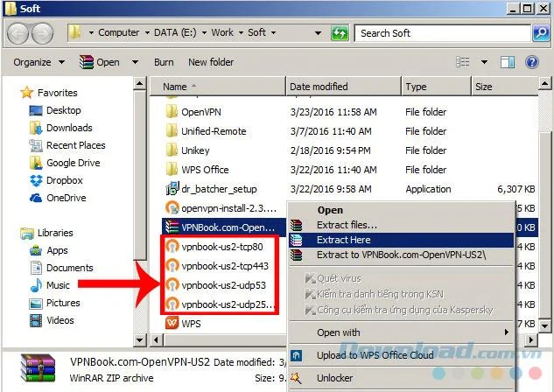The image size is (554, 392).
Task: Click the Dropbox icon in the sidebar
Action: 36,180
